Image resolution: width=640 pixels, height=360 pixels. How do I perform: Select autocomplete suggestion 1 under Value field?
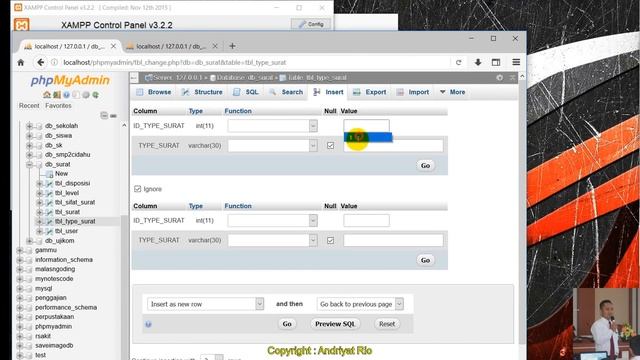click(x=368, y=137)
